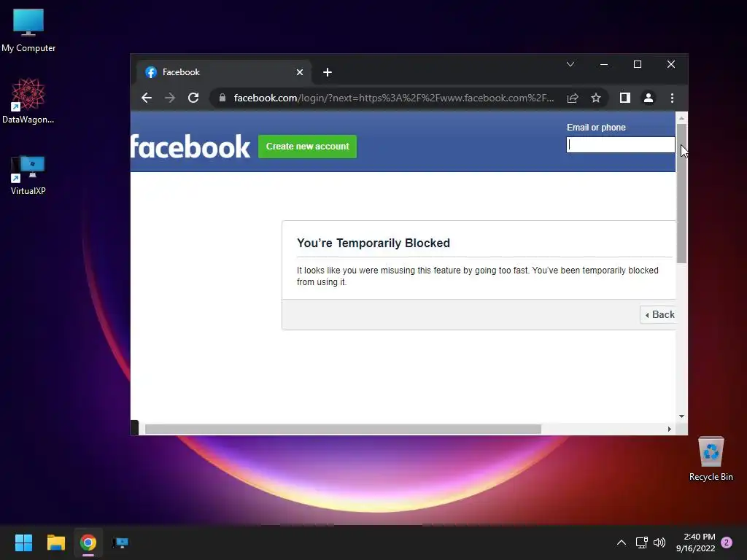The height and width of the screenshot is (560, 747).
Task: Click the scroll up arrow
Action: [682, 117]
